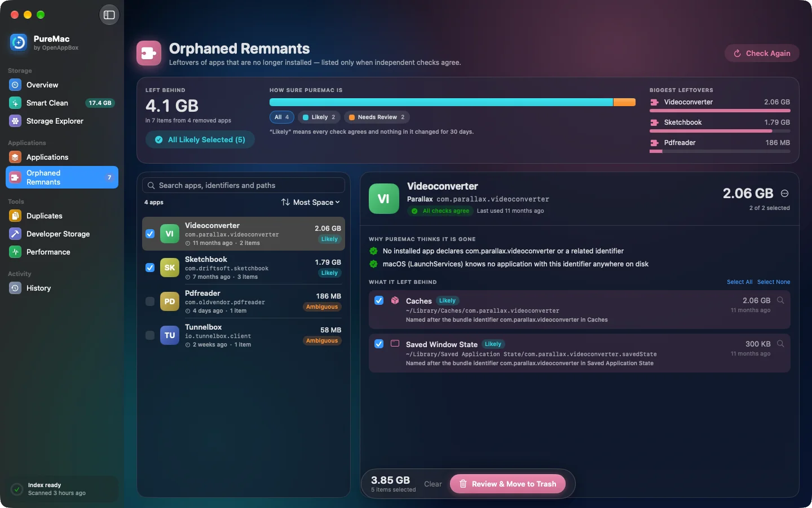
Task: Click the Sketchbook SK app icon
Action: [x=170, y=268]
